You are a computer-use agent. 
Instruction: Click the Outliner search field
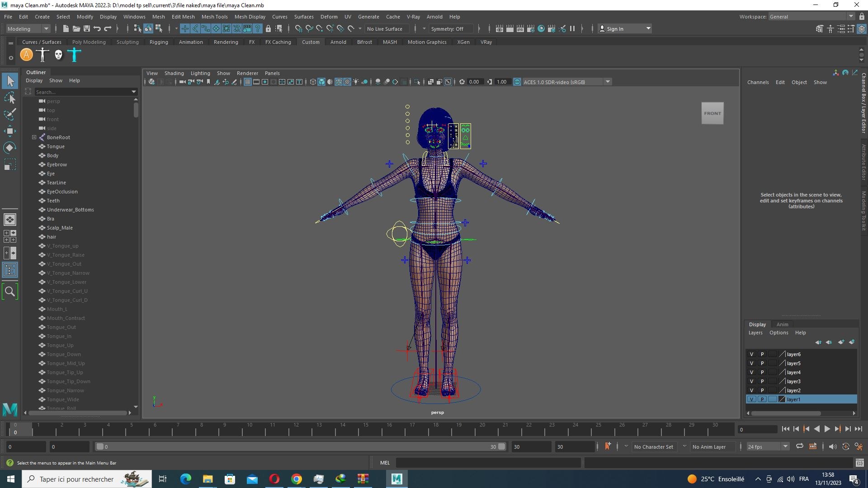click(81, 92)
